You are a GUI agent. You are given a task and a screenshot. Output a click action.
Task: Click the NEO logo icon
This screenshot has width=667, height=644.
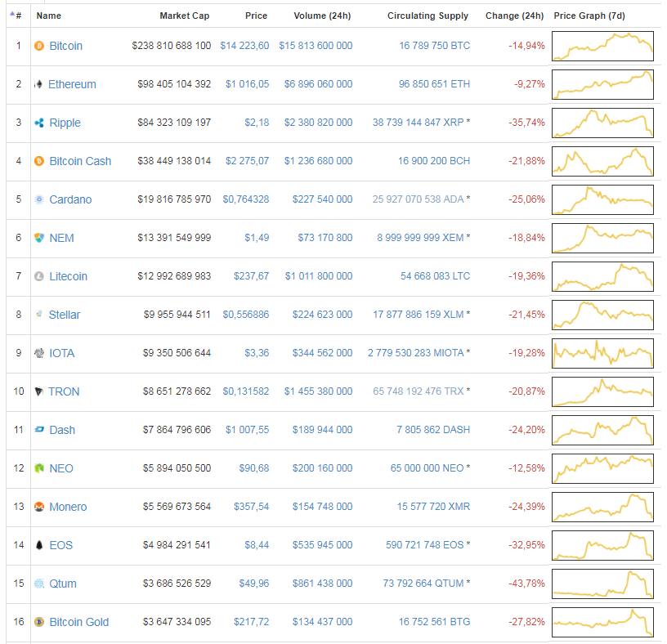tap(39, 468)
